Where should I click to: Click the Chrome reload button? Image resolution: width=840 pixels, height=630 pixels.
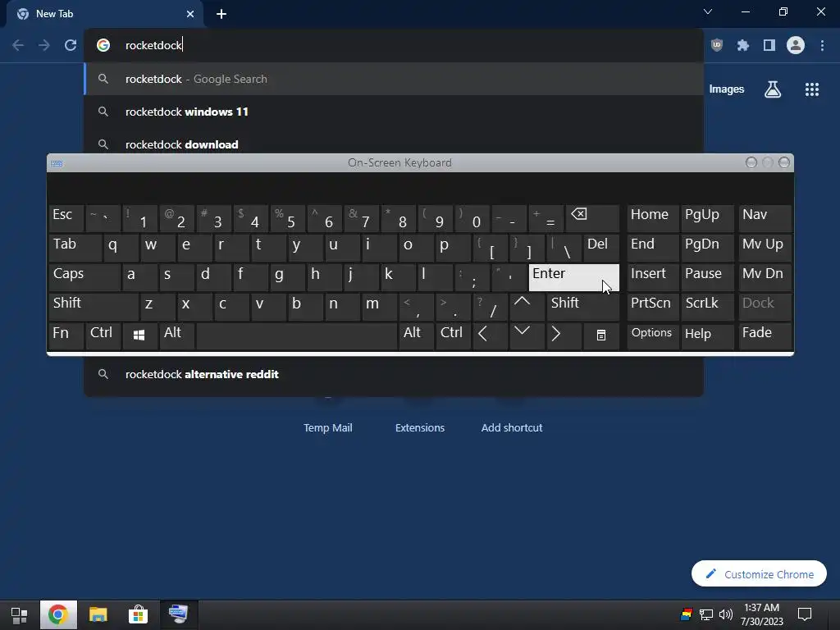pyautogui.click(x=71, y=45)
